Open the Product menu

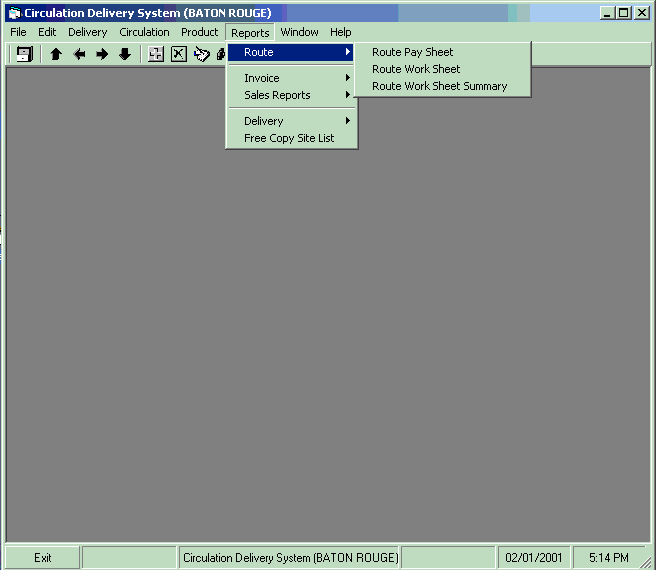point(200,32)
